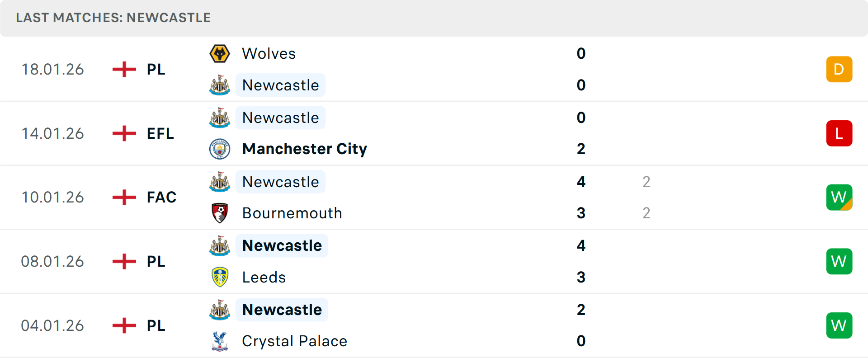Open the Bournemouth team link
The image size is (868, 358).
coord(292,213)
